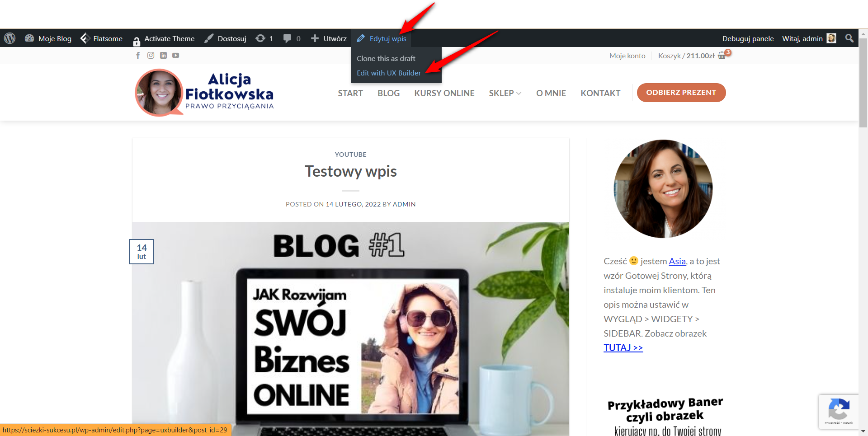
Task: Click the admin bar search magnifier
Action: pos(849,38)
